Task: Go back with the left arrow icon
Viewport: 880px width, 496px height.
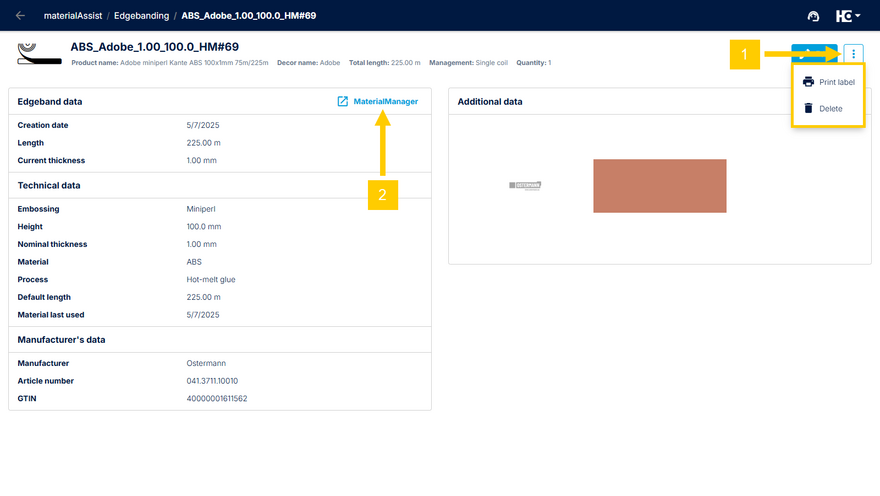Action: (x=20, y=16)
